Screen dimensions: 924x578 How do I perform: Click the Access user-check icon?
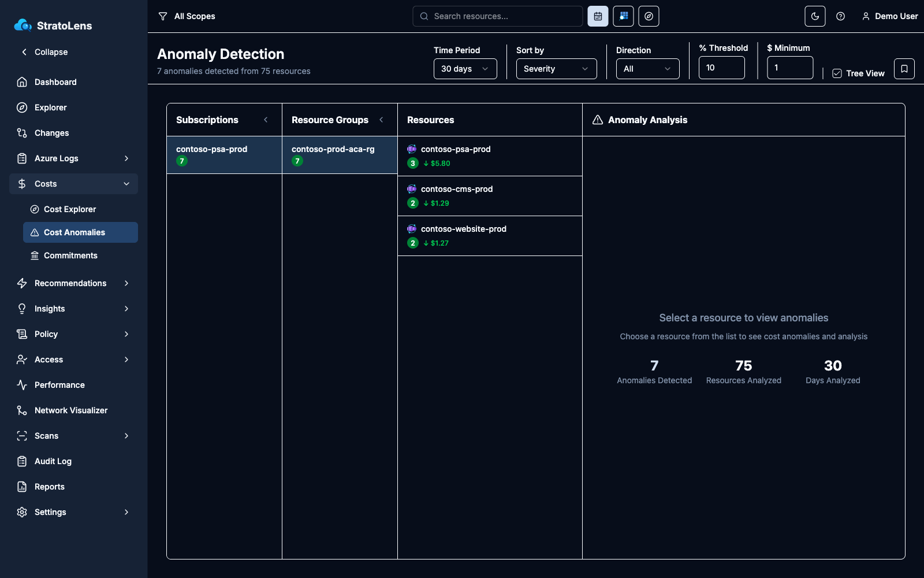[22, 360]
